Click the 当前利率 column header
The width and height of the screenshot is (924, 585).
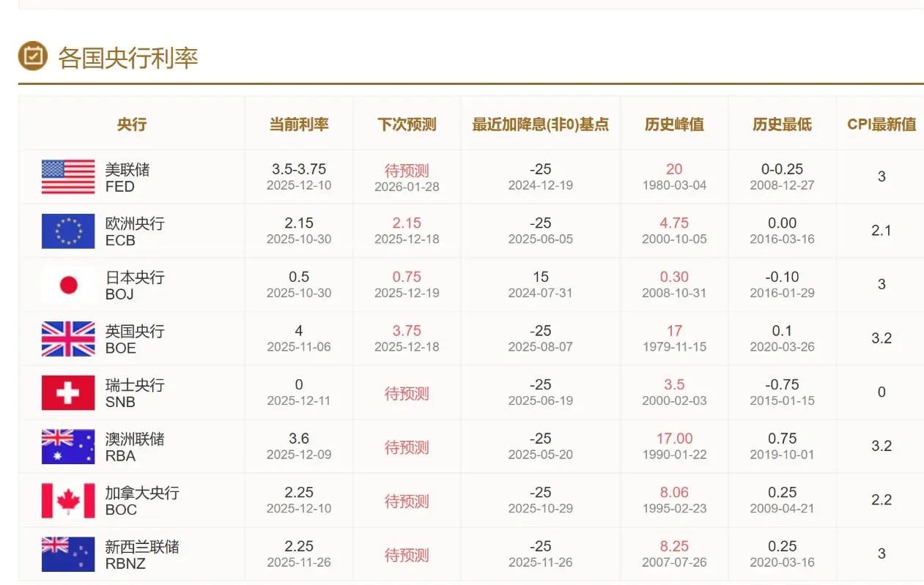point(299,124)
